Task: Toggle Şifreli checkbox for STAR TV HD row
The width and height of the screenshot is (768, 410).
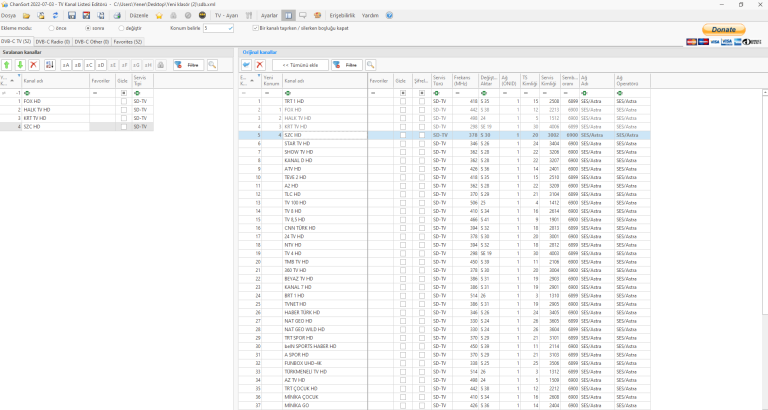Action: pyautogui.click(x=422, y=144)
